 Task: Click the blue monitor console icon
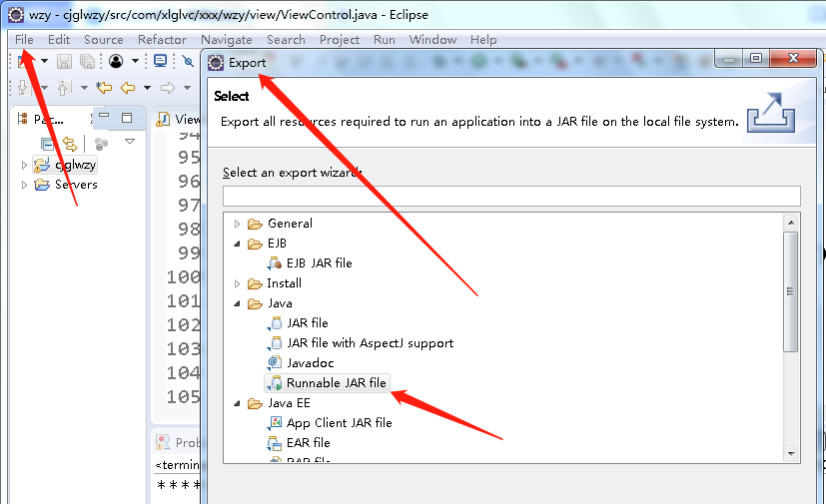click(160, 61)
